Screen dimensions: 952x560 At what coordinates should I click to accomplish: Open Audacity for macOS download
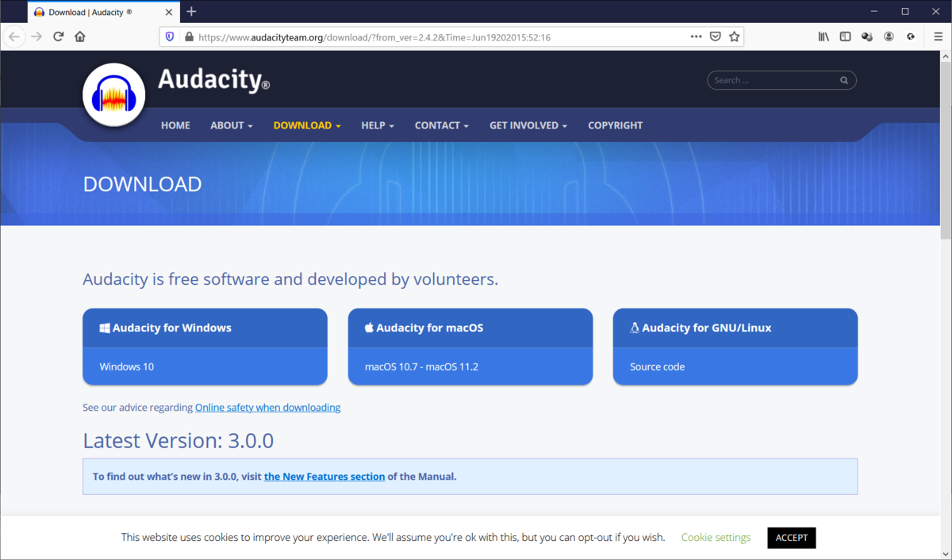(470, 328)
